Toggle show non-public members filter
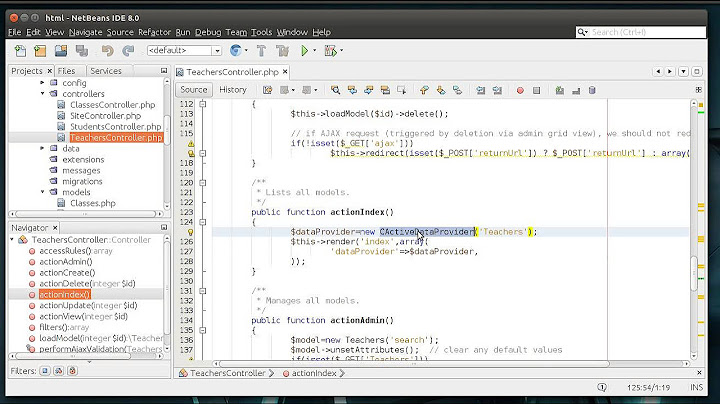The height and width of the screenshot is (404, 720). tap(73, 371)
